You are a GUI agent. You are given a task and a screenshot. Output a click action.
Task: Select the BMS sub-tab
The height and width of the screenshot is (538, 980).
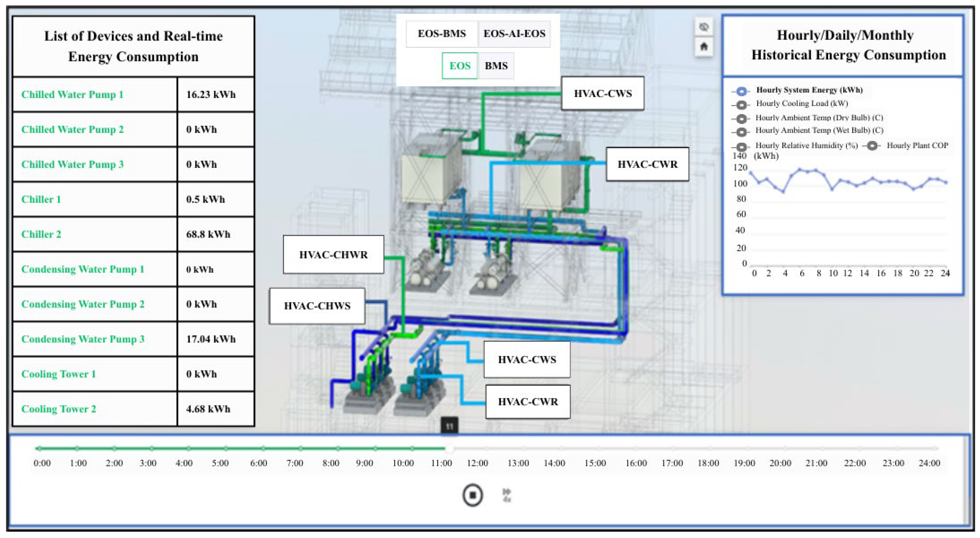(x=496, y=66)
